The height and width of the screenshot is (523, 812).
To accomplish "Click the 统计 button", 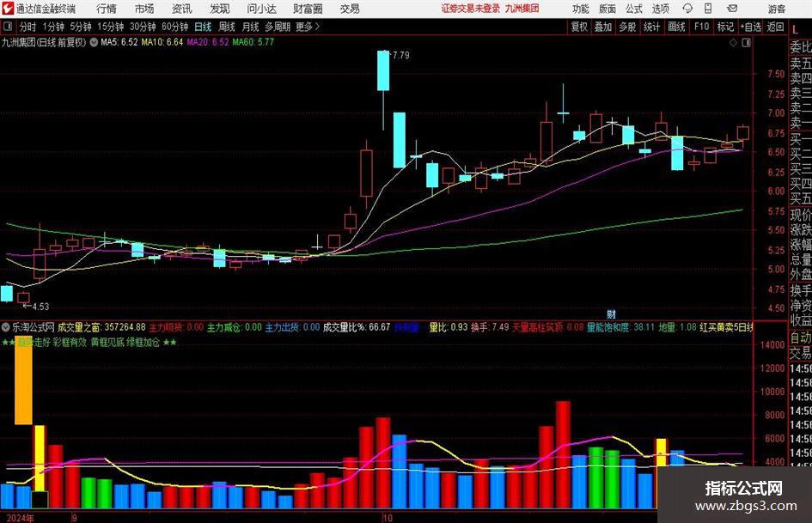I will (x=651, y=27).
